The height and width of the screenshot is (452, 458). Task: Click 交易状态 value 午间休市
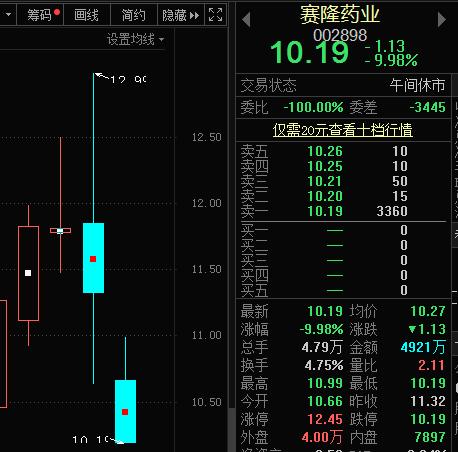point(418,85)
